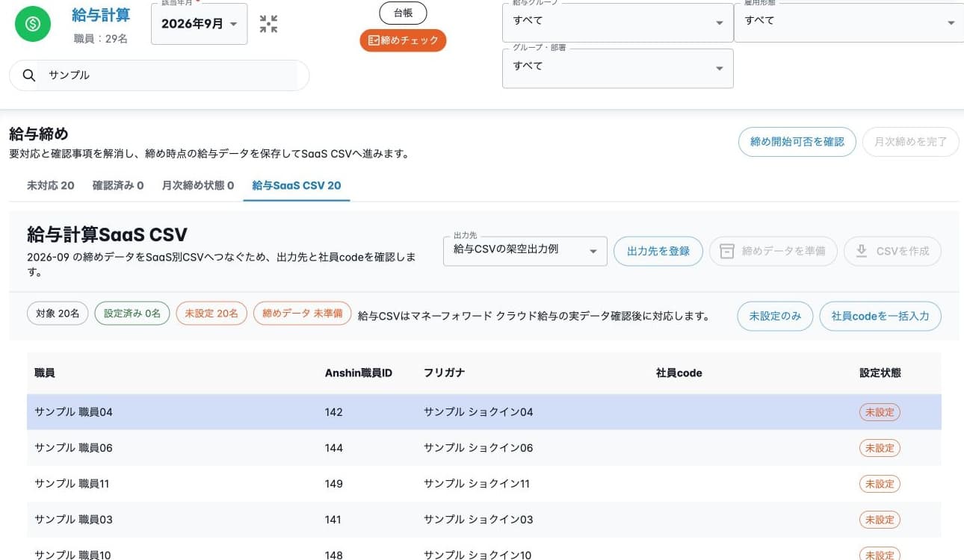Click the CSVを作成 button
Screen dimensions: 964x560
point(893,252)
